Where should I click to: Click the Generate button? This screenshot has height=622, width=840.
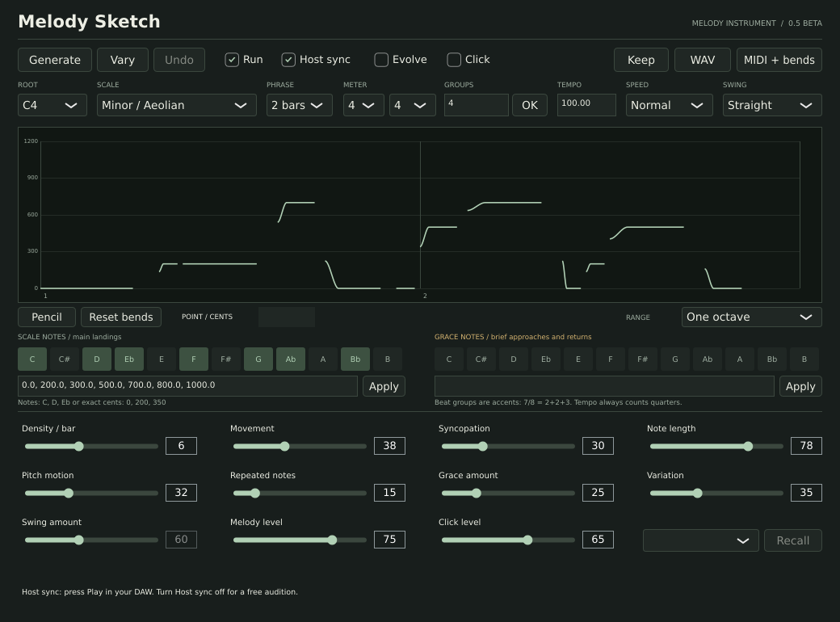click(55, 60)
